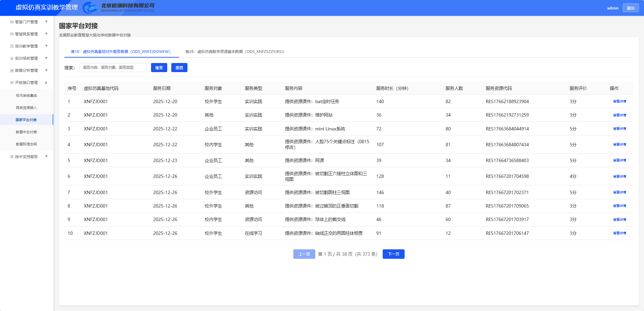Open 数据中台对接 in the sidebar
Screen dimensions: 644x311
click(26, 132)
